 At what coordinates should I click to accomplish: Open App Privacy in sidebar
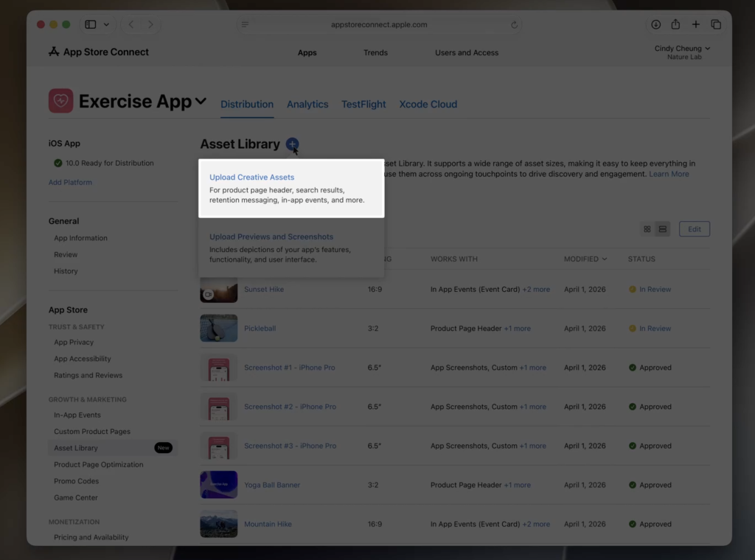point(74,342)
